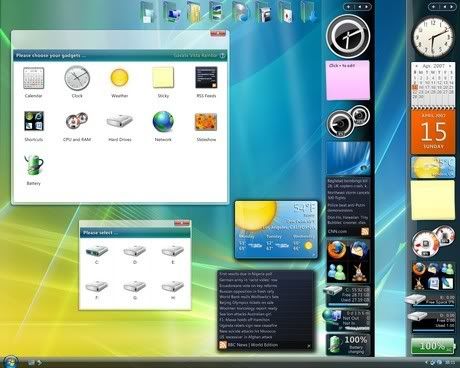Open the small weather gadget in light sidebar

click(433, 168)
